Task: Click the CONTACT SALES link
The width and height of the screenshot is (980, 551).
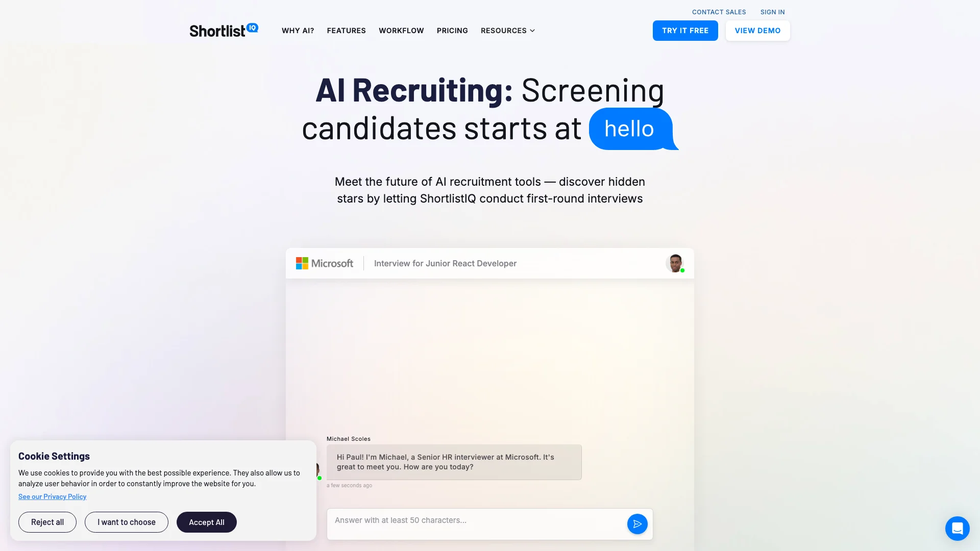Action: click(x=719, y=11)
